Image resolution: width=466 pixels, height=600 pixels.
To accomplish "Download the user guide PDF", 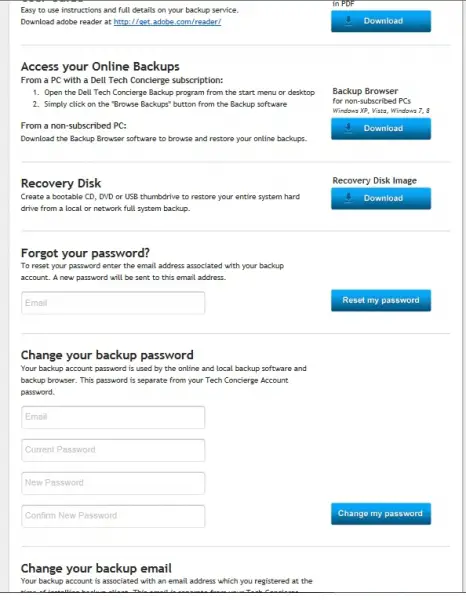I will (381, 21).
